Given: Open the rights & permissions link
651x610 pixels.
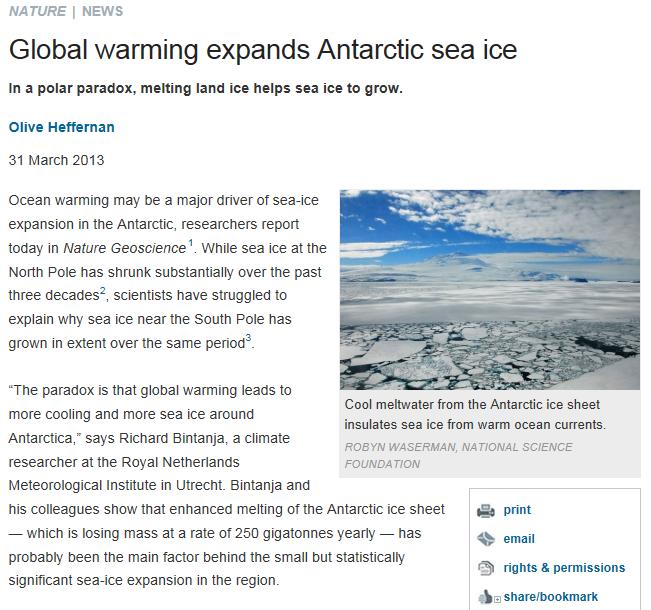Looking at the screenshot, I should point(564,568).
